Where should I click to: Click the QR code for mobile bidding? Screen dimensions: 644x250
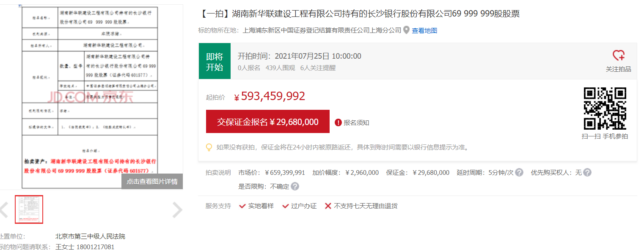605,109
